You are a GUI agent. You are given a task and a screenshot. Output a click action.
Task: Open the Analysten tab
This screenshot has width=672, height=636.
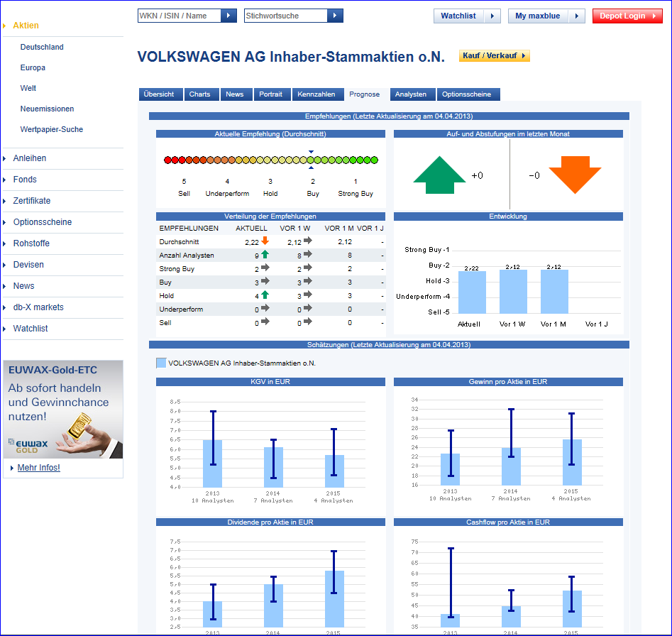[413, 94]
